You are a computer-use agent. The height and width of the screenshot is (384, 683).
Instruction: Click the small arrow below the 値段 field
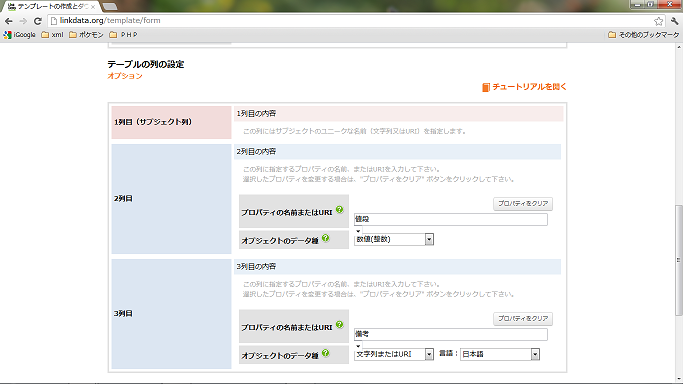(358, 231)
